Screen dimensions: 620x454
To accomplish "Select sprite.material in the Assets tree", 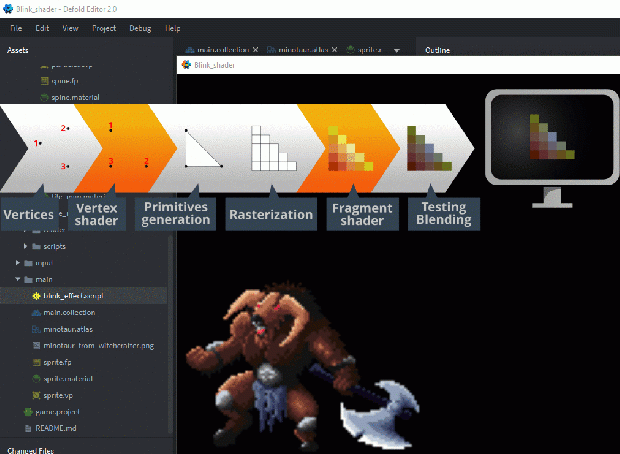I will 68,379.
